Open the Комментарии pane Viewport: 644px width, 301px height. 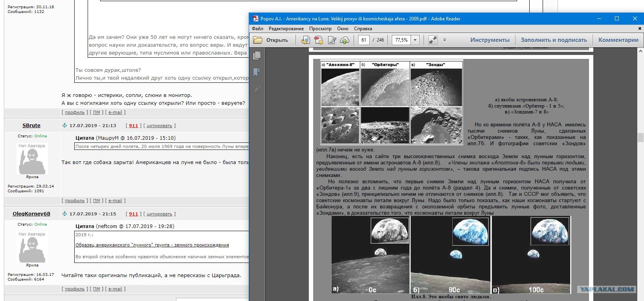[618, 40]
